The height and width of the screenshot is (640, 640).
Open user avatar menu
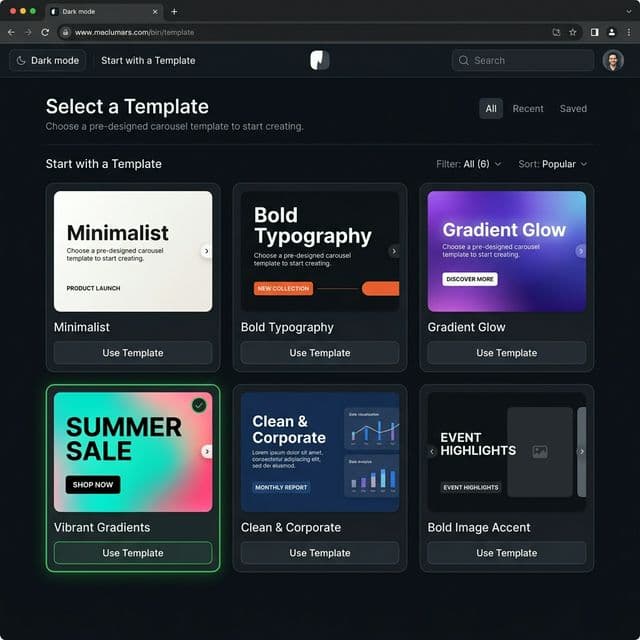pos(613,60)
